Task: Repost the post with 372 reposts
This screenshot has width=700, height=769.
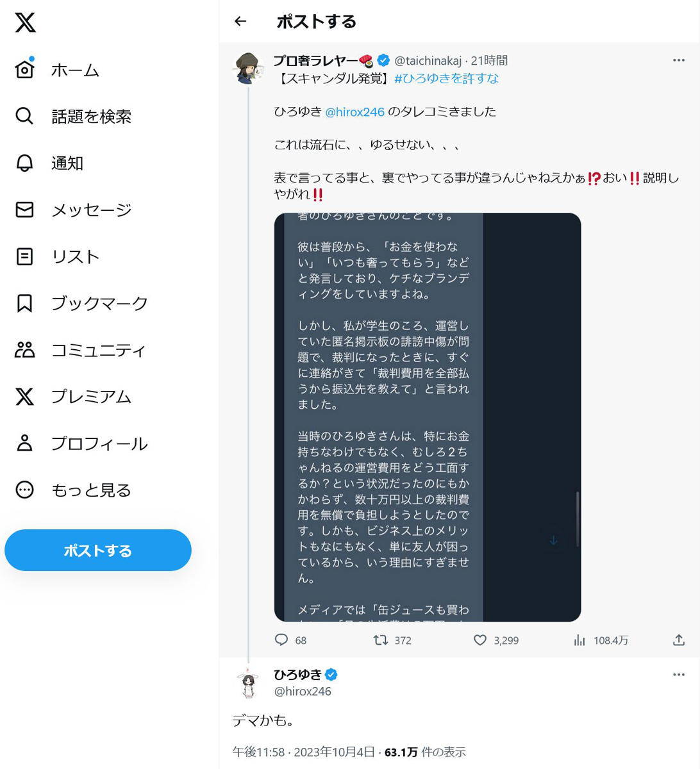Action: 381,640
